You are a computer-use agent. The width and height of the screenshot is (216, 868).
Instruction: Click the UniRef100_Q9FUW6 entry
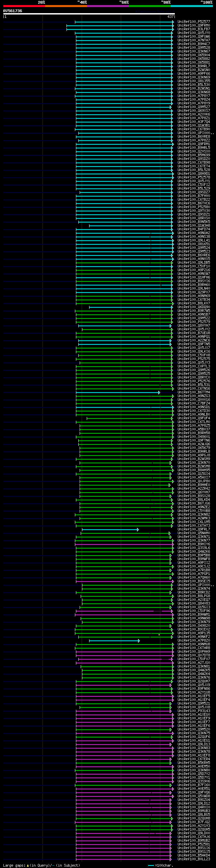194,36
